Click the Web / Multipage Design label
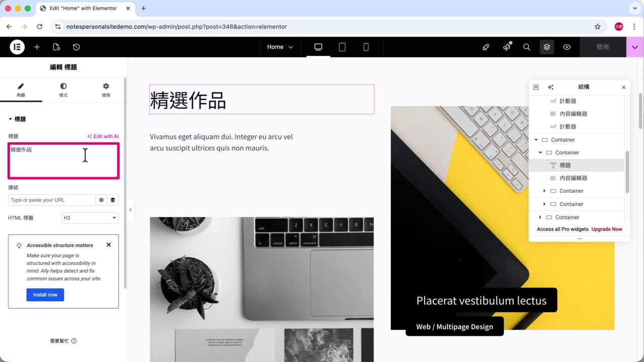Image resolution: width=644 pixels, height=362 pixels. [x=454, y=326]
